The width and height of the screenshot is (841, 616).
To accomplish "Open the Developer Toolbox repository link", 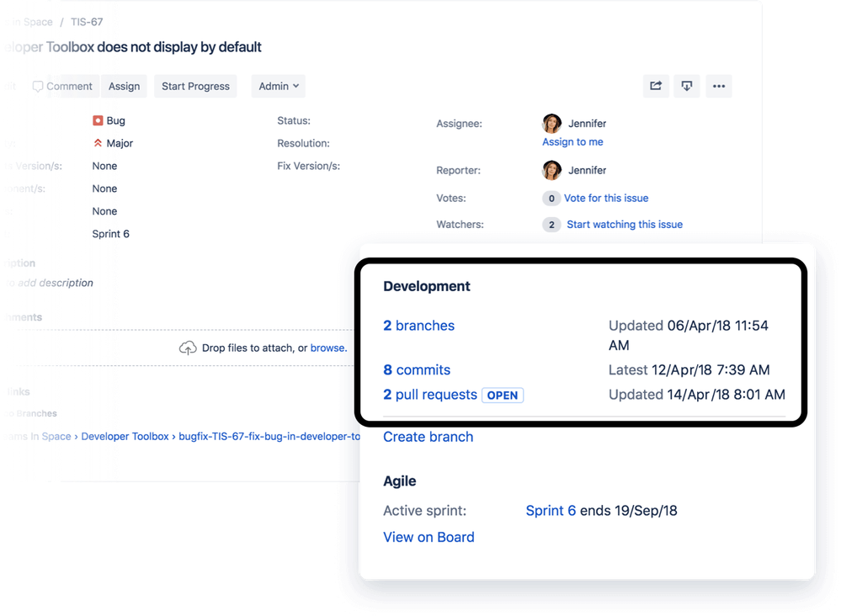I will tap(125, 437).
